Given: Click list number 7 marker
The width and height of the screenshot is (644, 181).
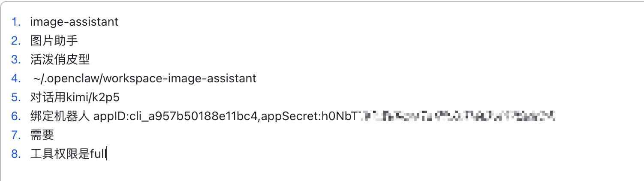Looking at the screenshot, I should point(16,135).
